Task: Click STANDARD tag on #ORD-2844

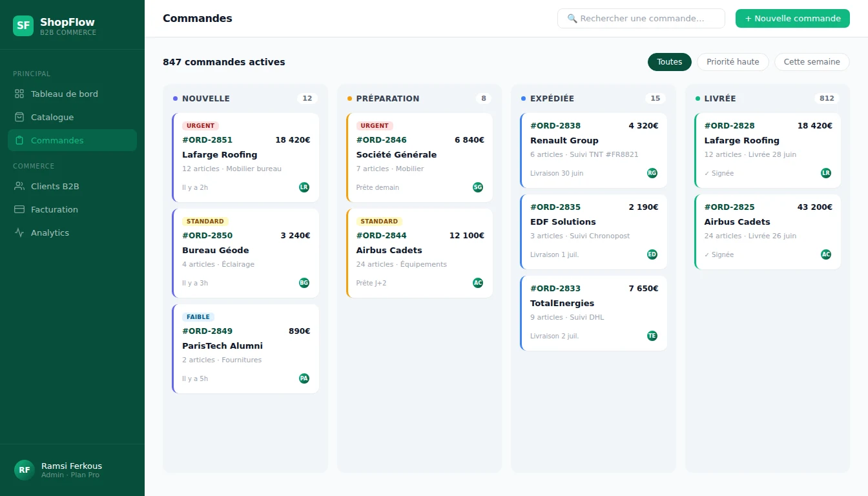Action: click(379, 222)
